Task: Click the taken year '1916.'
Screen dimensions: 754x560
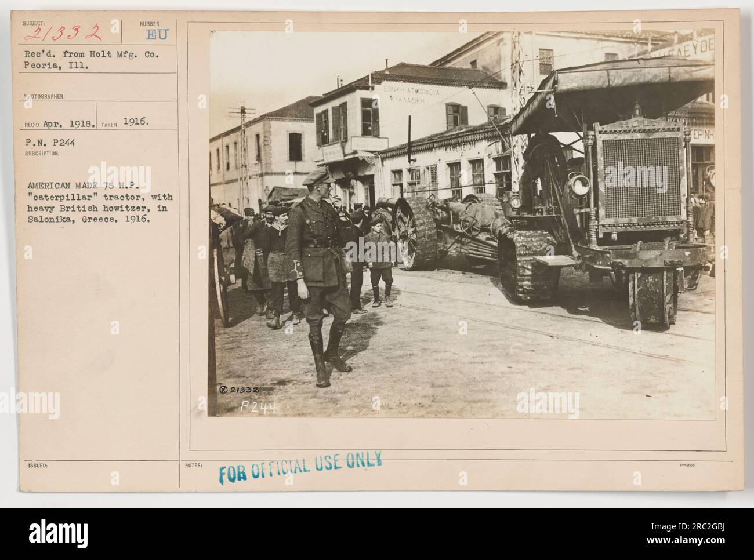Action: [x=136, y=123]
